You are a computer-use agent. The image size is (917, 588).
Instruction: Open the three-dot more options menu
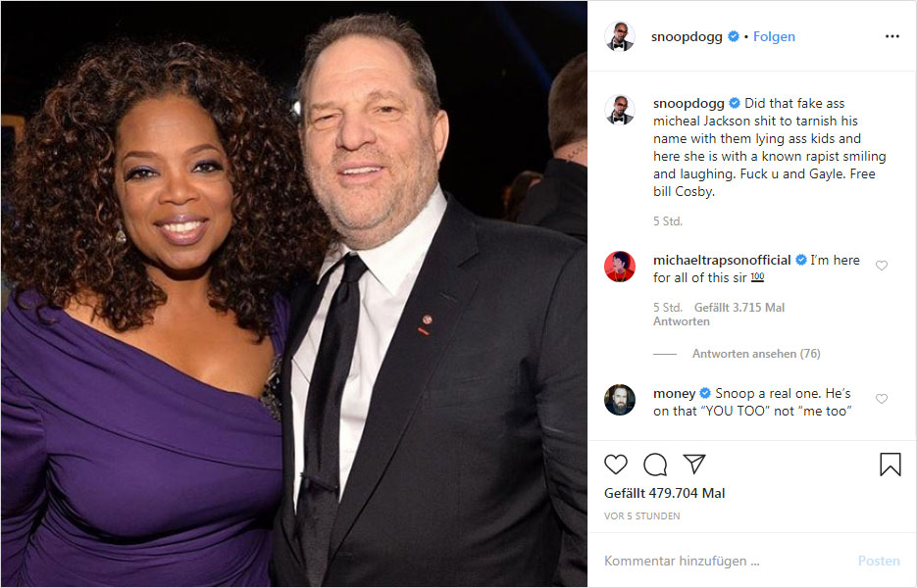[x=892, y=36]
